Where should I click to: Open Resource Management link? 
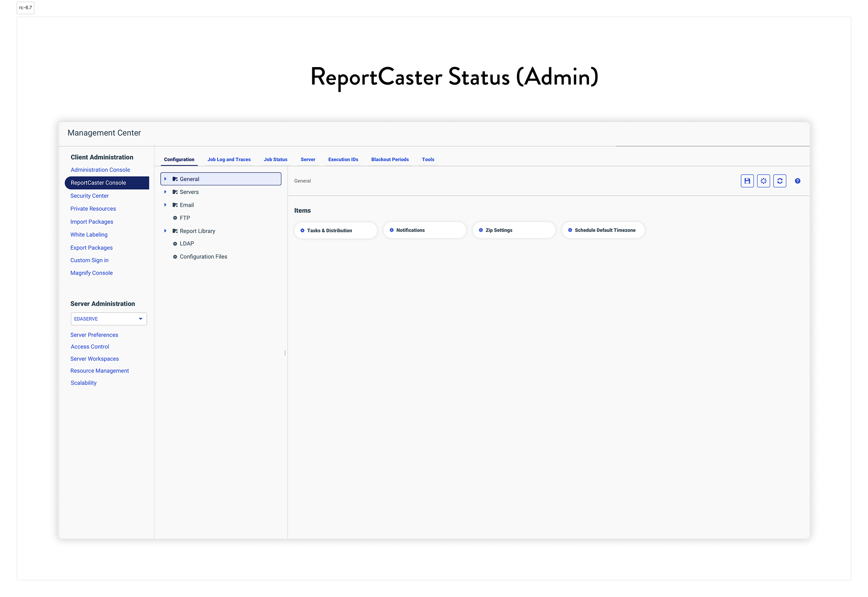99,371
